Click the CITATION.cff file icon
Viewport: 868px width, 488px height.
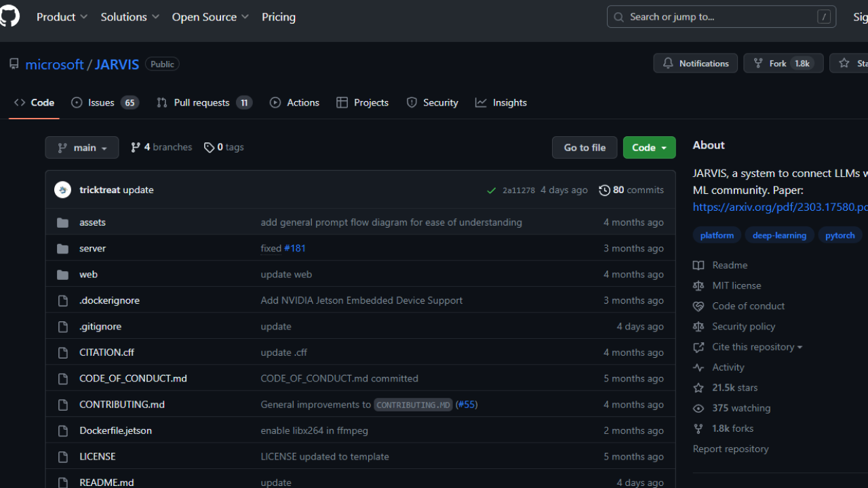tap(63, 352)
